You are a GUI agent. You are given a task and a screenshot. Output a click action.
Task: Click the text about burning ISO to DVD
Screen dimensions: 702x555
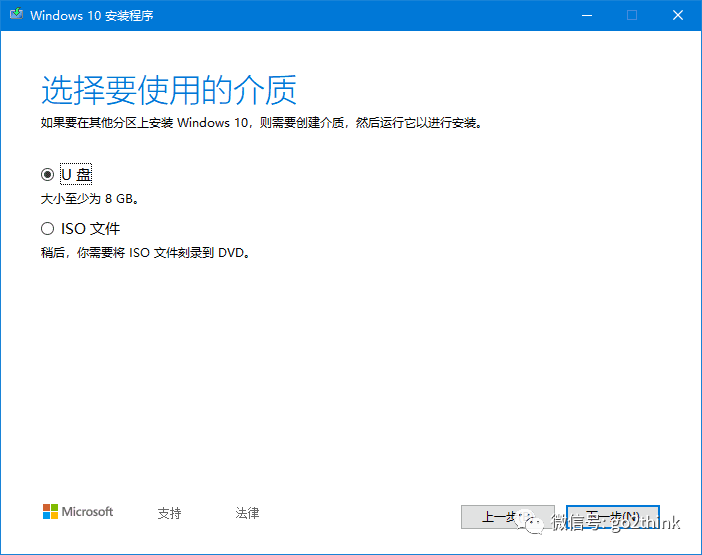pos(146,253)
